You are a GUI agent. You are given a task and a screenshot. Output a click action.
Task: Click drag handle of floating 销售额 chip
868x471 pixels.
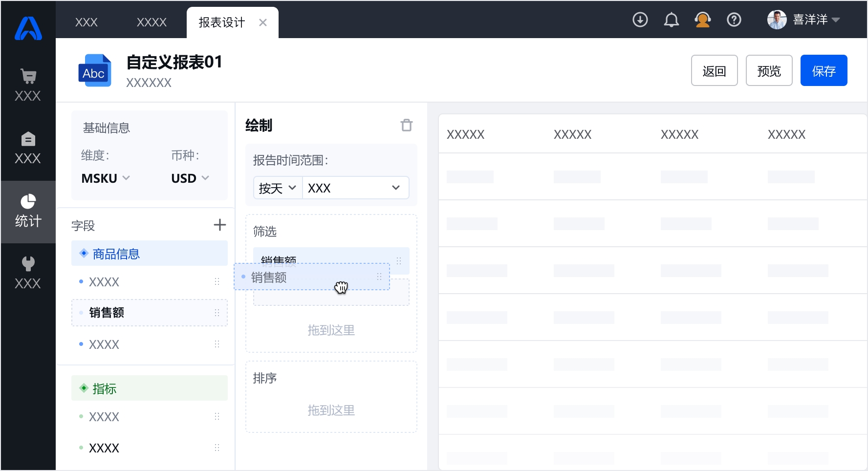(379, 277)
